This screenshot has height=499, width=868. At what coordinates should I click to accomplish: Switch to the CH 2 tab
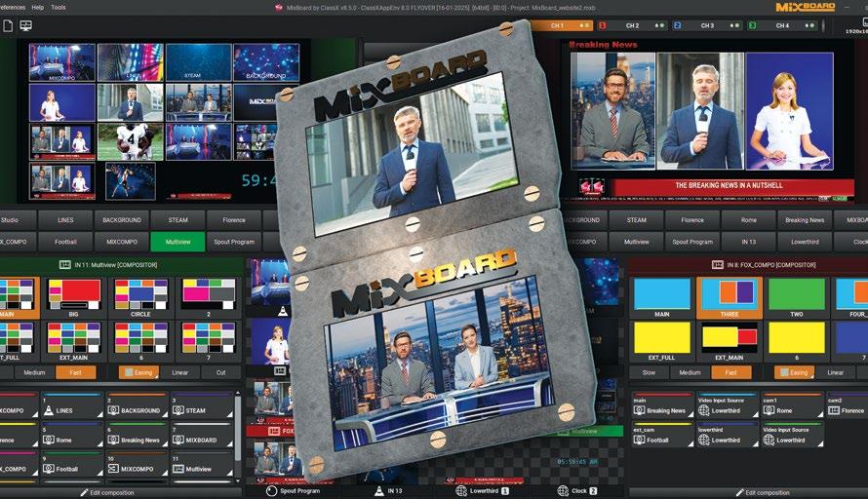tap(632, 25)
